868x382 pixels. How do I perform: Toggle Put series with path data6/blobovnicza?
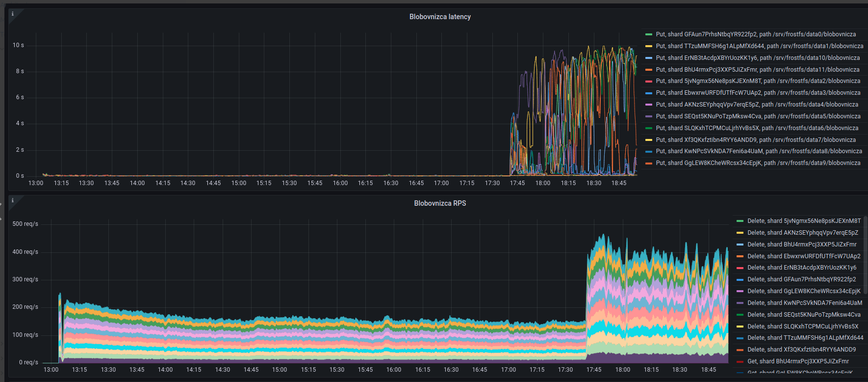pos(757,128)
